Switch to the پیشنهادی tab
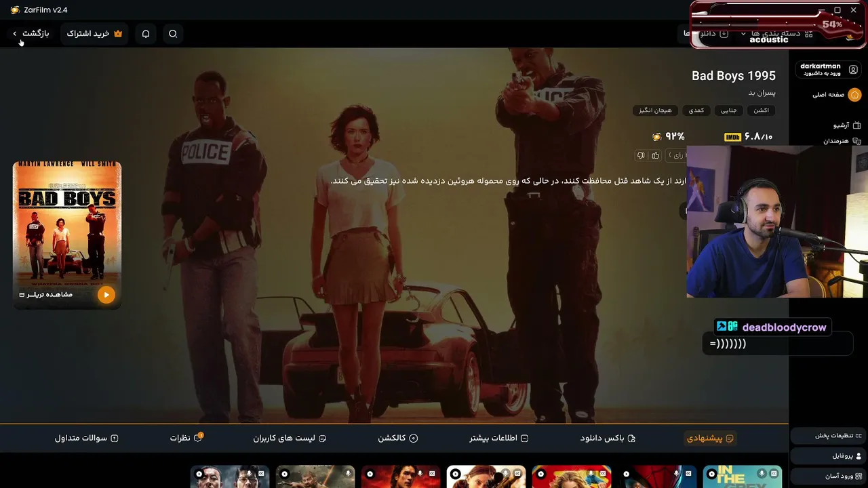This screenshot has width=868, height=488. [710, 438]
